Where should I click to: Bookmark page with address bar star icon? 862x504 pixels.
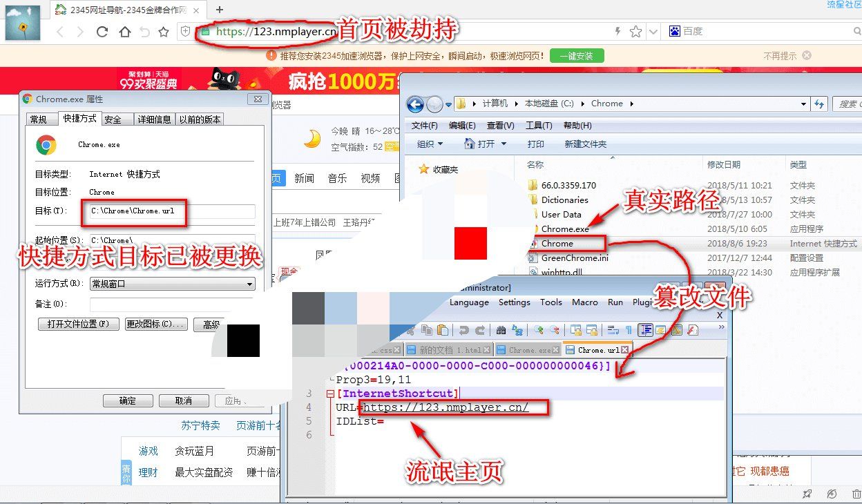[635, 32]
